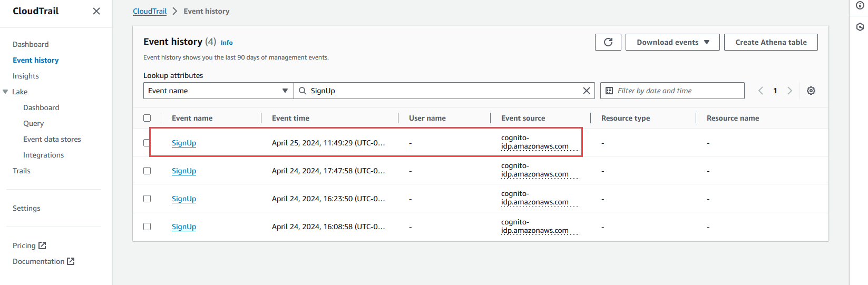
Task: Click the calendar icon in date filter
Action: click(609, 91)
